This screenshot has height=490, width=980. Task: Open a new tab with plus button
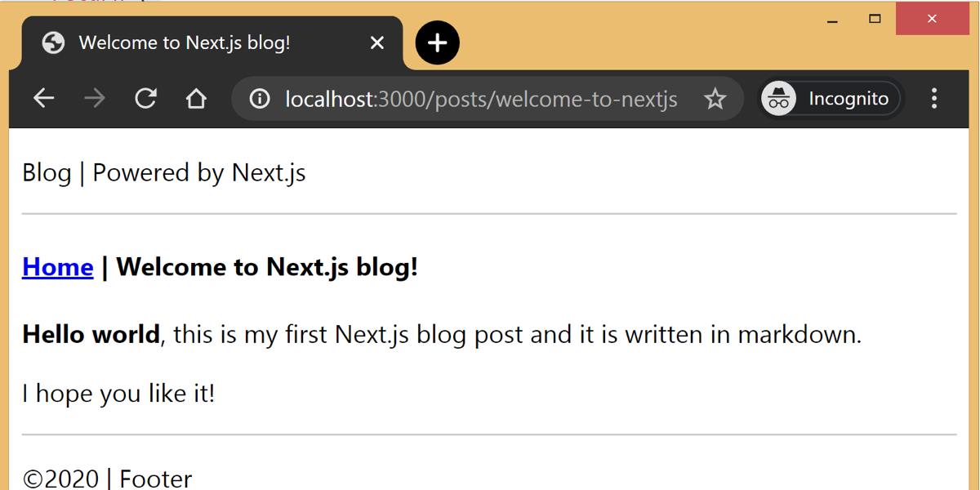[x=437, y=42]
